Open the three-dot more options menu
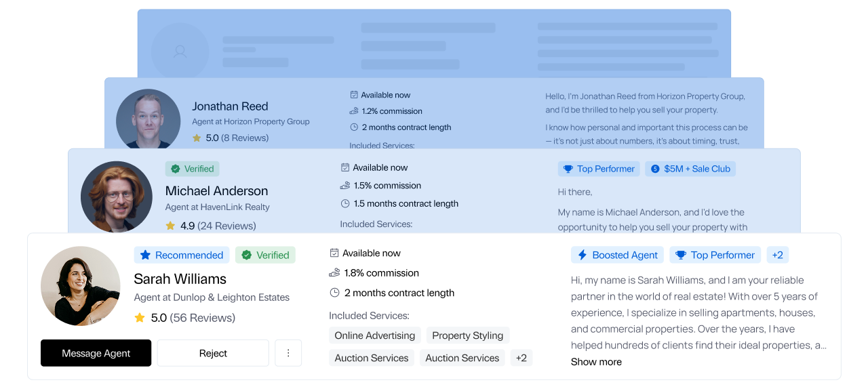Viewport: 868px width, 389px height. [x=288, y=353]
